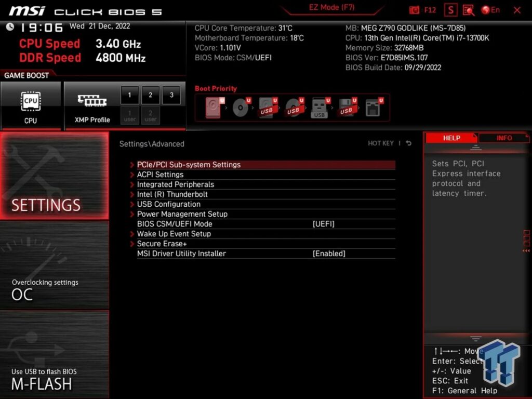532x399 pixels.
Task: Open the SETTINGS panel
Action: [54, 176]
